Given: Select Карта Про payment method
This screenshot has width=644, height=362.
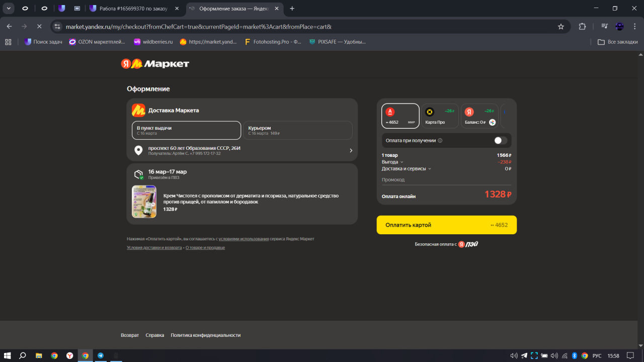Looking at the screenshot, I should click(439, 116).
